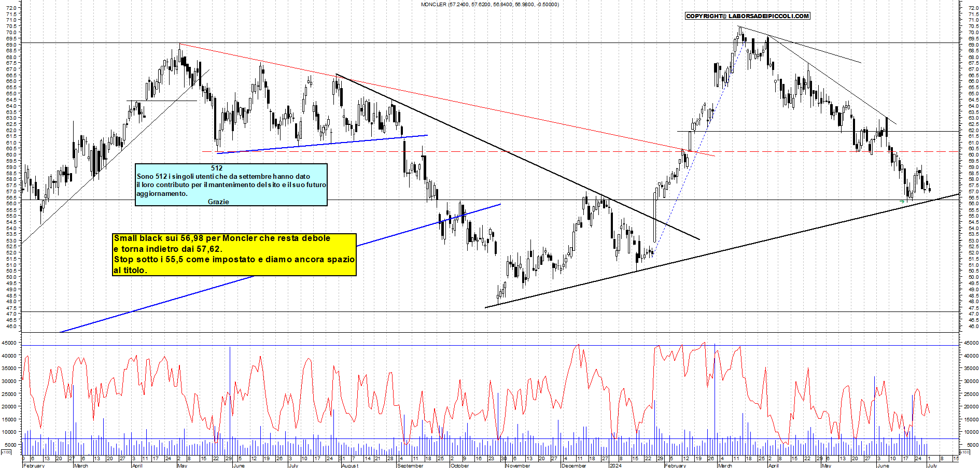
Task: Click the 'Grazie' word in cyan box
Action: pyautogui.click(x=218, y=202)
